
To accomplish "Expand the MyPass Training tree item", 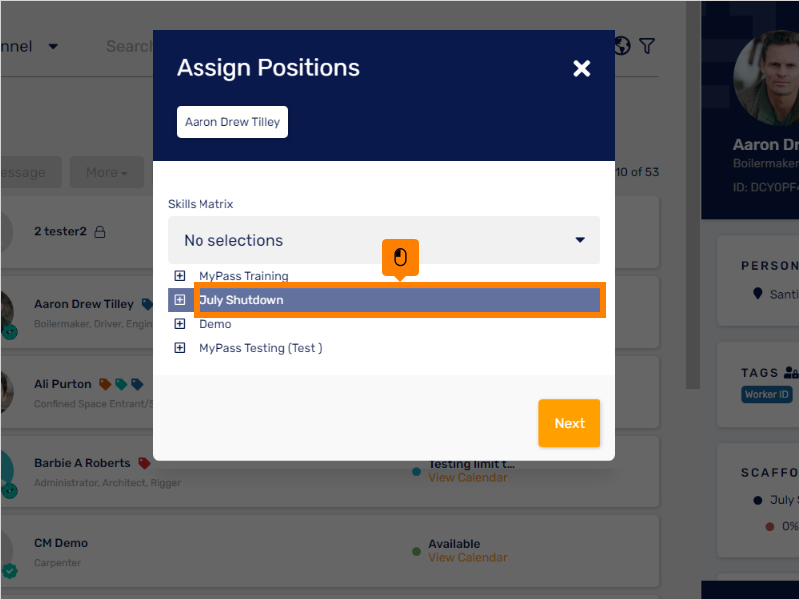I will click(x=180, y=275).
